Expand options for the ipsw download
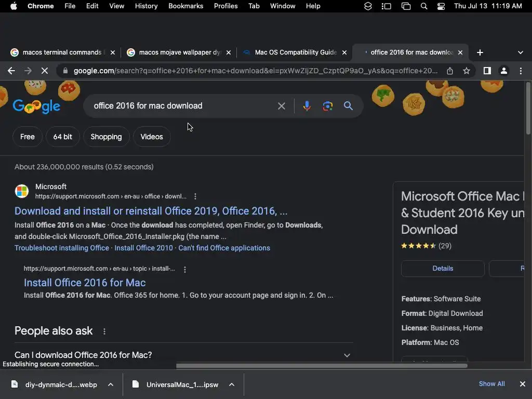 (x=232, y=384)
